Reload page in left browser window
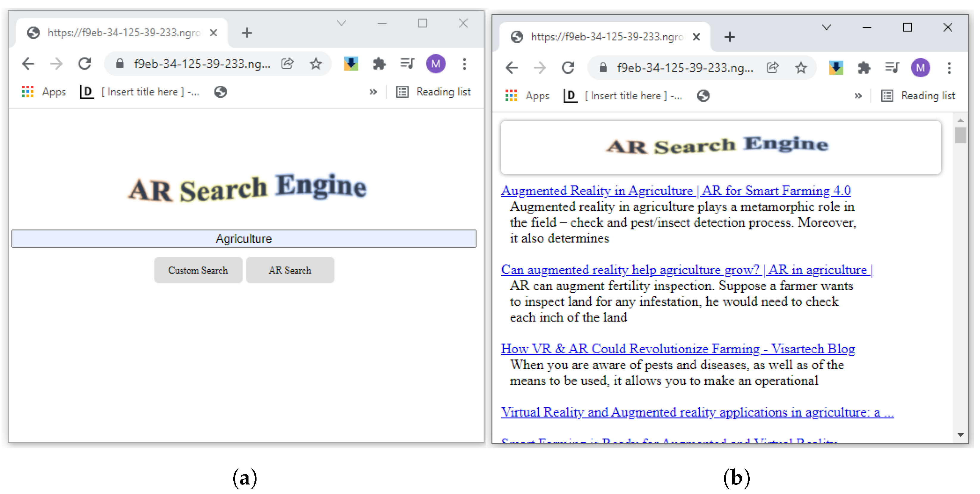 point(85,64)
